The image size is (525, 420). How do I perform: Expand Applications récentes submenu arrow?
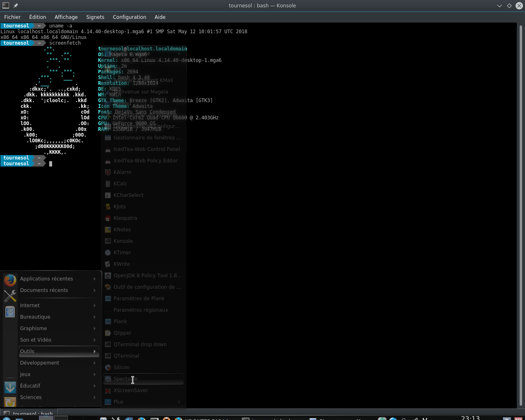tap(95, 279)
